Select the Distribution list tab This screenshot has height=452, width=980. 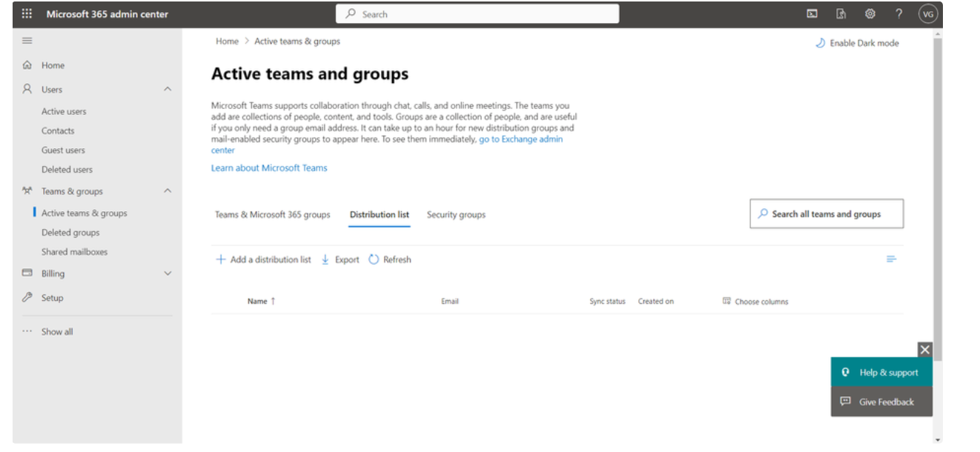(380, 215)
